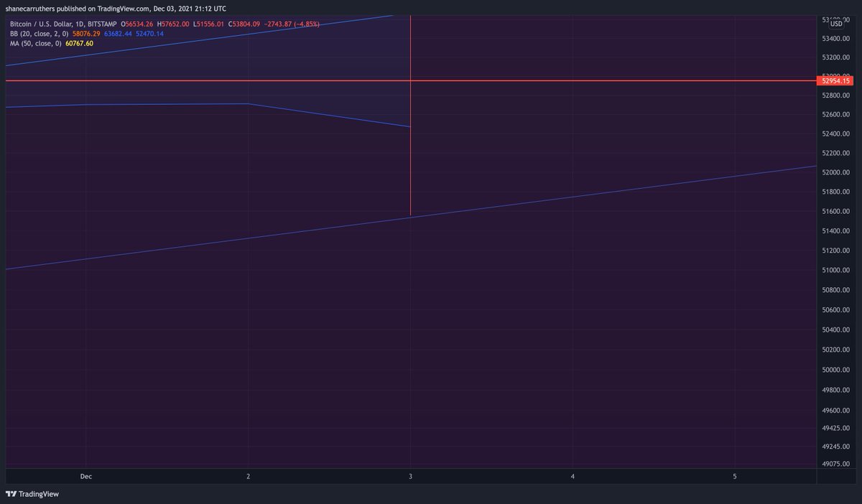The height and width of the screenshot is (504, 862).
Task: Click the high value H57652.00
Action: click(173, 24)
